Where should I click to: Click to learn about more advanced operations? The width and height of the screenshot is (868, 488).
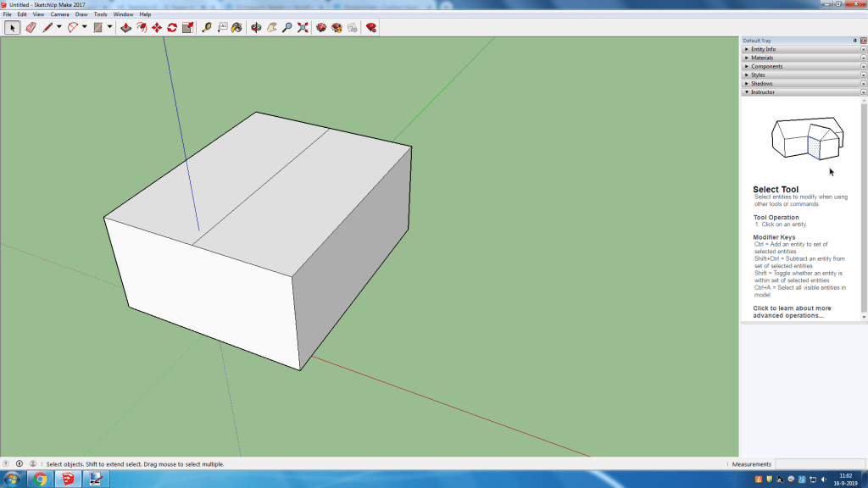click(792, 312)
